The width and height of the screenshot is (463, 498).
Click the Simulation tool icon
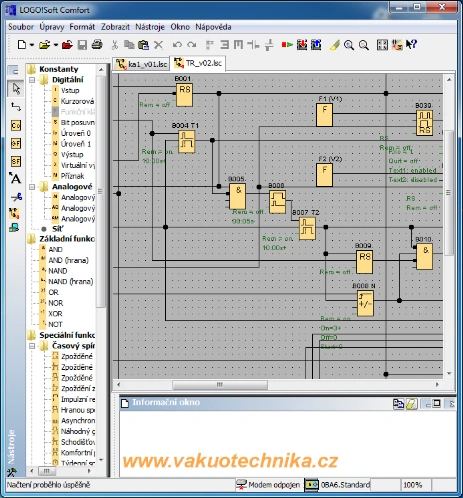pyautogui.click(x=15, y=213)
